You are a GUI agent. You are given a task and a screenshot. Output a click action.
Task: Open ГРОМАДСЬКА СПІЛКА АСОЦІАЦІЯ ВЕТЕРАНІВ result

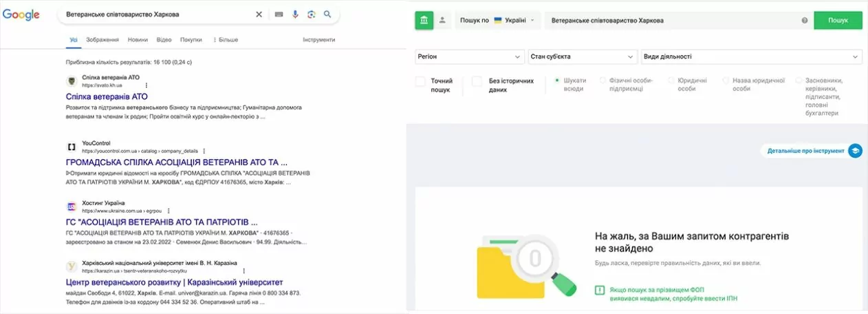(177, 163)
